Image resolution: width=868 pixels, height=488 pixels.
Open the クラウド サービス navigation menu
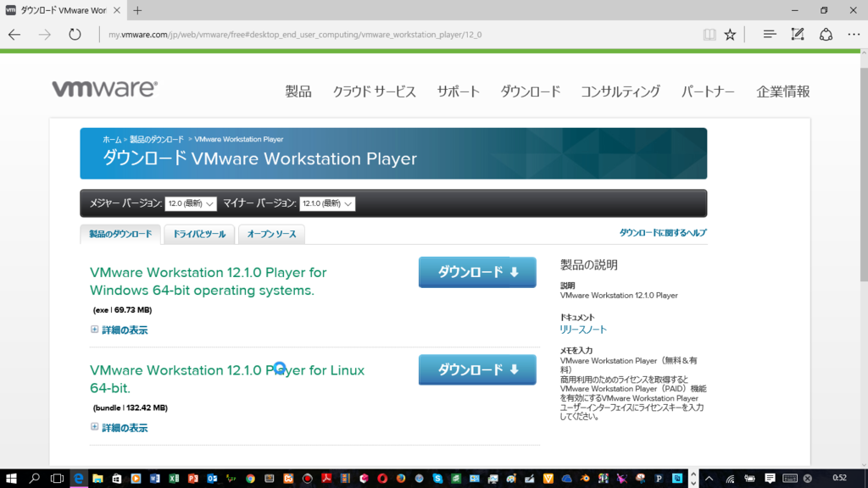[x=374, y=91]
